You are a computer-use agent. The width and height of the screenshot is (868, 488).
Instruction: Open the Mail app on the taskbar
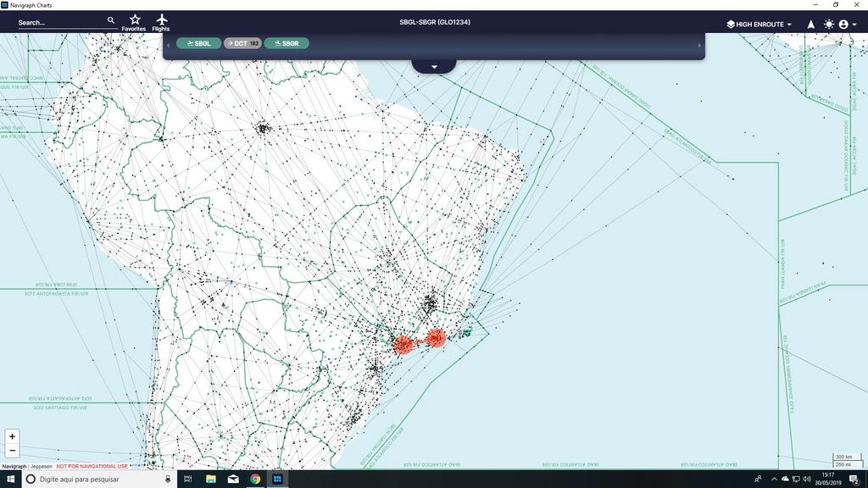233,480
